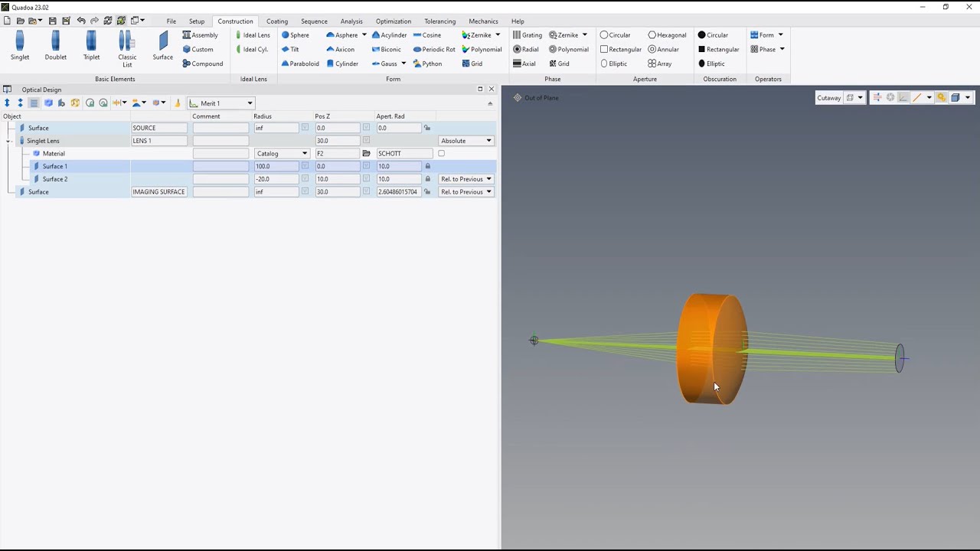Add a Radial phase
This screenshot has height=551, width=980.
pos(525,50)
